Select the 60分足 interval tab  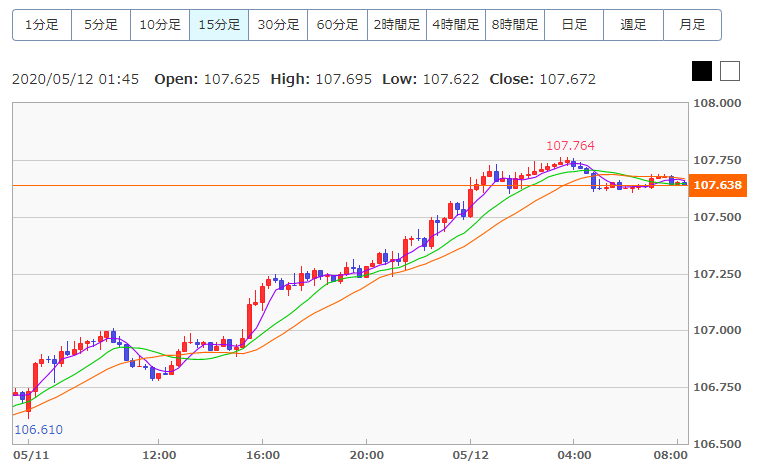point(337,24)
